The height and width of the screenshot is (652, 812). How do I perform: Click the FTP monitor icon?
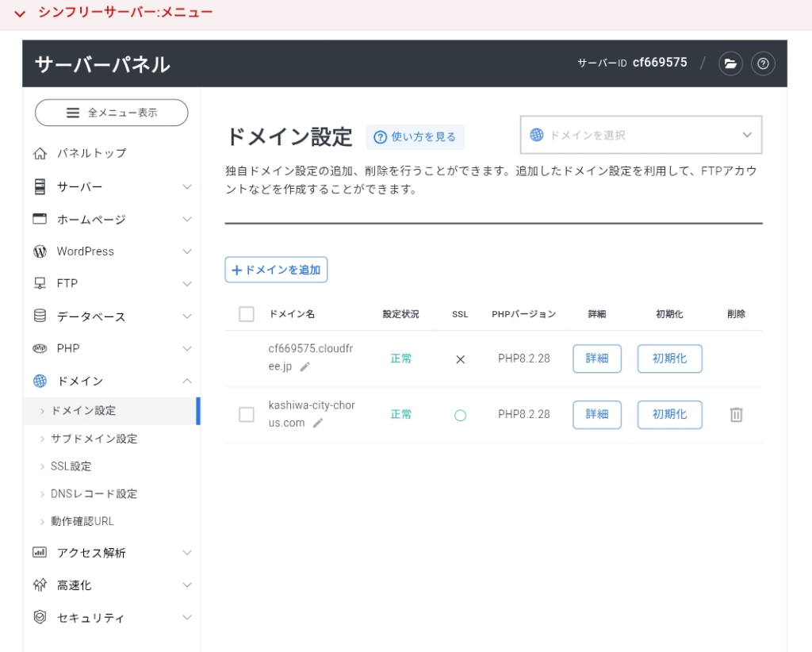point(40,283)
